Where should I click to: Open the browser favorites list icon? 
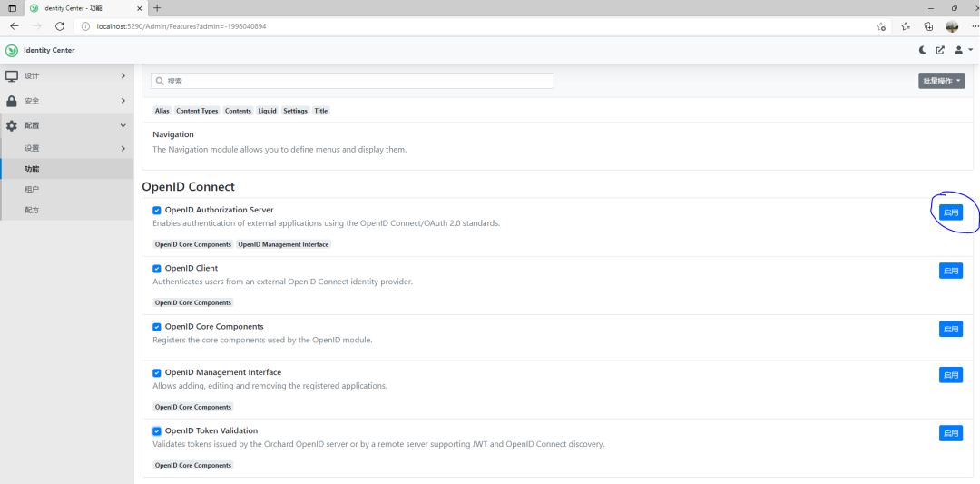(906, 26)
